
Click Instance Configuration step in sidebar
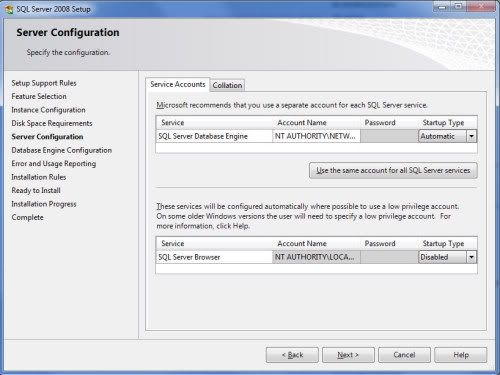pos(48,110)
